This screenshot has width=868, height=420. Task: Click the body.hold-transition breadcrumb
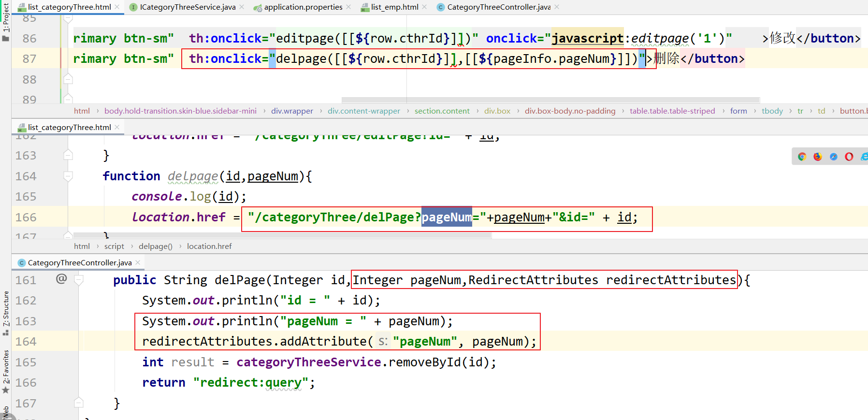click(x=180, y=111)
